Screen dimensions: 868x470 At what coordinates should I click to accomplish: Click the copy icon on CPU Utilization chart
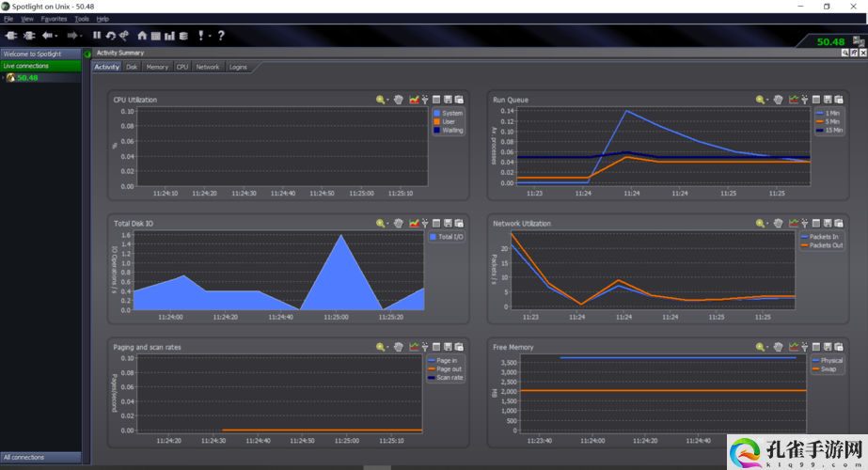pos(459,100)
